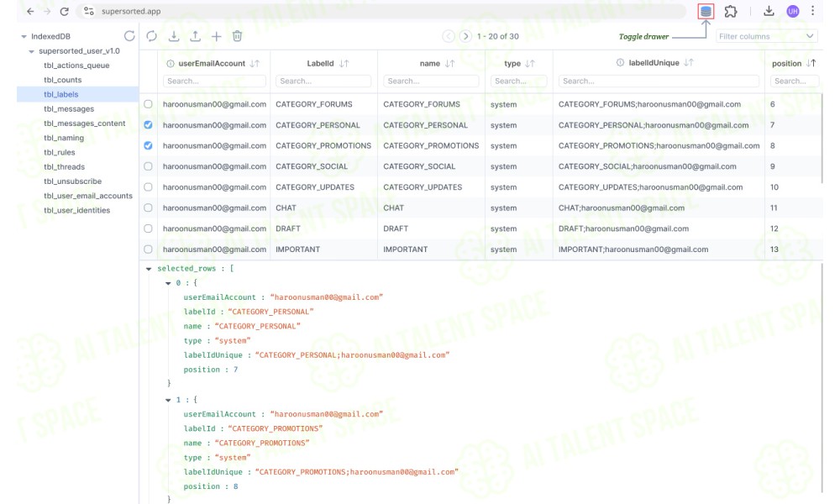
Task: Collapse the supersorted_user_v1.0 database node
Action: 31,51
